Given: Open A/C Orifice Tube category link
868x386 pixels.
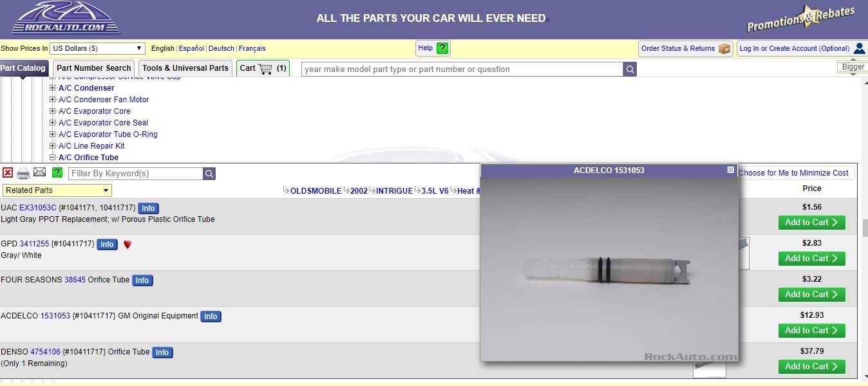Looking at the screenshot, I should [88, 158].
